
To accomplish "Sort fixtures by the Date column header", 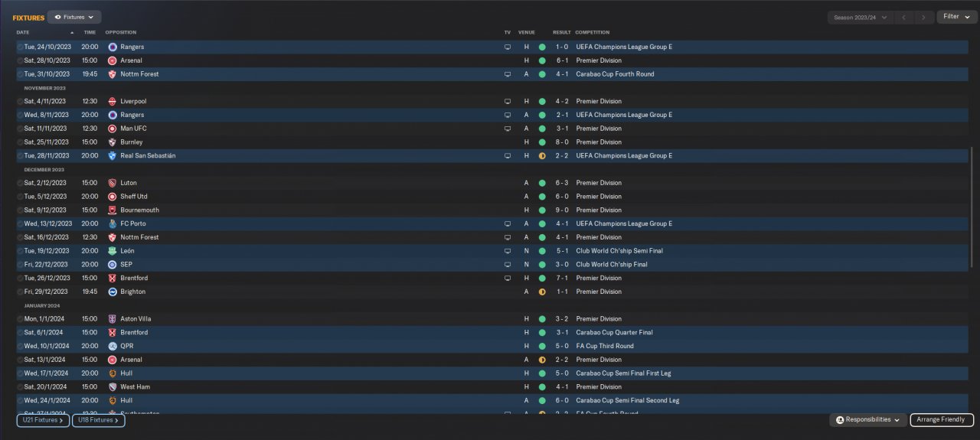I will (x=23, y=33).
